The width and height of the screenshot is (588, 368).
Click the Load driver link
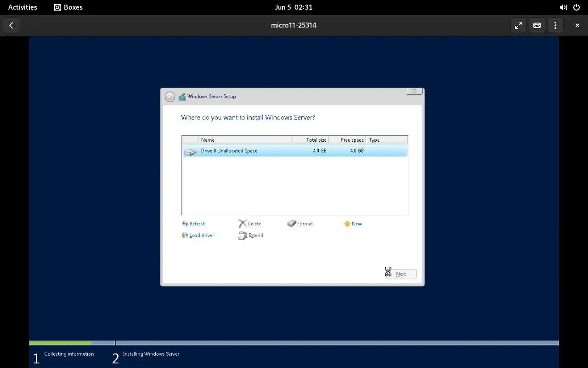[202, 235]
